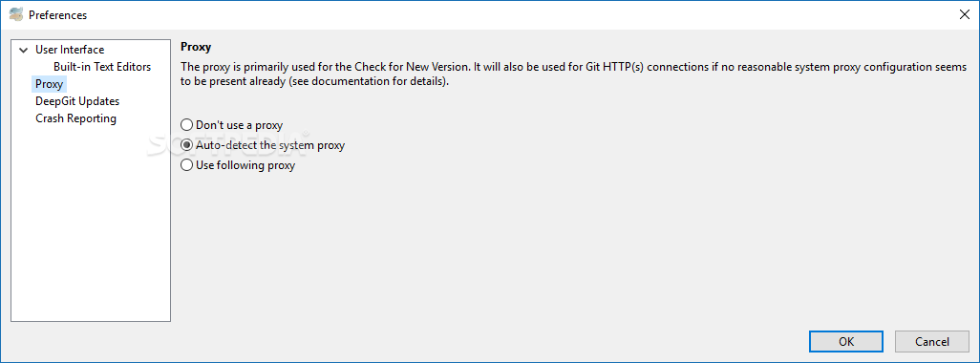
Task: Enable the Use following proxy option
Action: pos(186,165)
